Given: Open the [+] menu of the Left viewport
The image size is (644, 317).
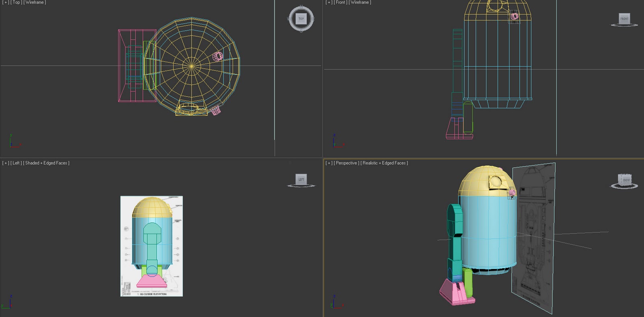Looking at the screenshot, I should pos(6,163).
